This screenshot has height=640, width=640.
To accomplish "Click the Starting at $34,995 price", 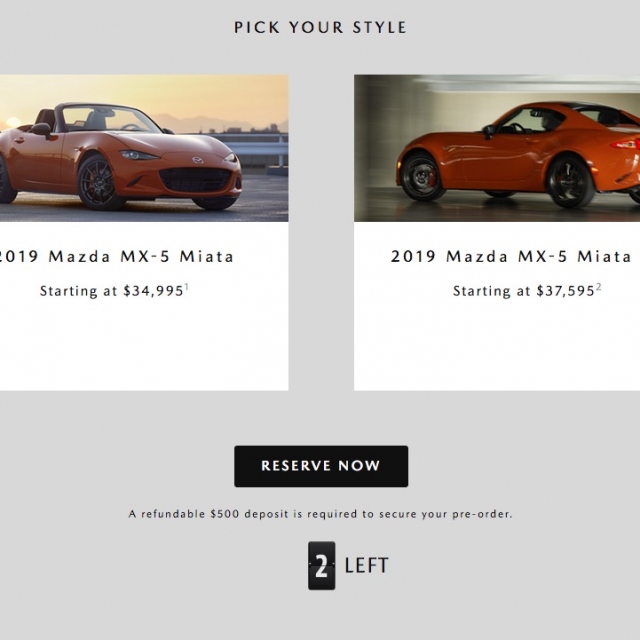I will tap(112, 291).
